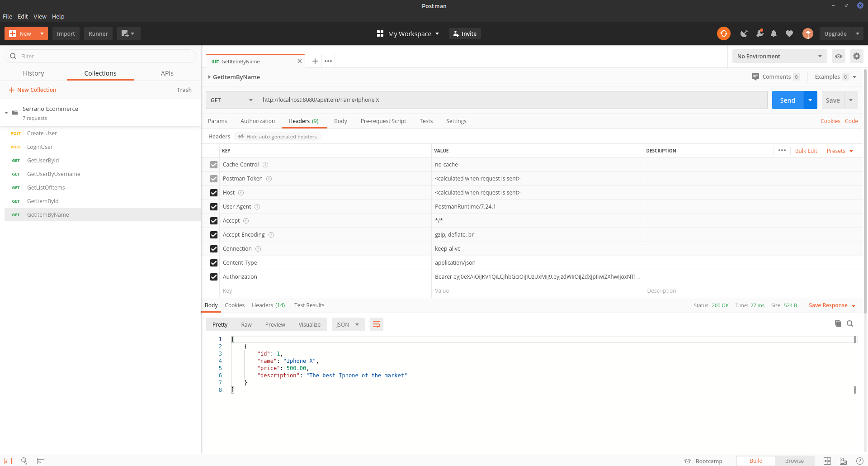This screenshot has height=466, width=868.
Task: Open the File menu
Action: pyautogui.click(x=8, y=16)
